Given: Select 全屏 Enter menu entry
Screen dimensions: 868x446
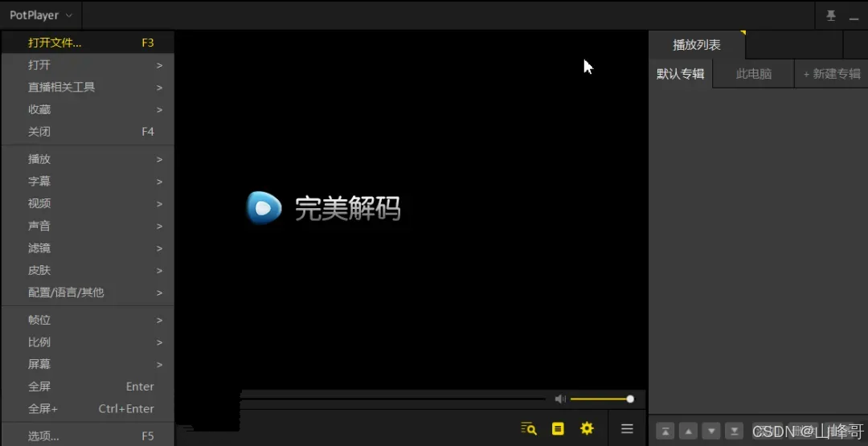Looking at the screenshot, I should [88, 387].
